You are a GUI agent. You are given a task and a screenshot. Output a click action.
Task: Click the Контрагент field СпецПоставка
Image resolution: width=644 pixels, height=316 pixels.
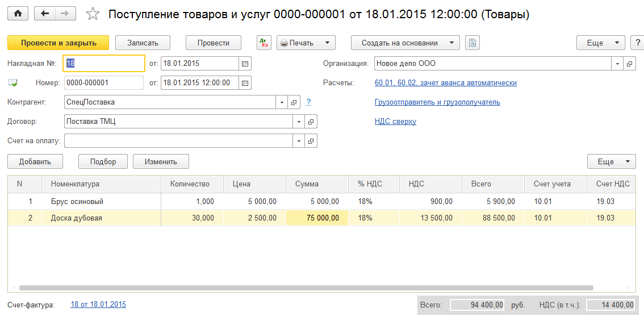pos(170,102)
